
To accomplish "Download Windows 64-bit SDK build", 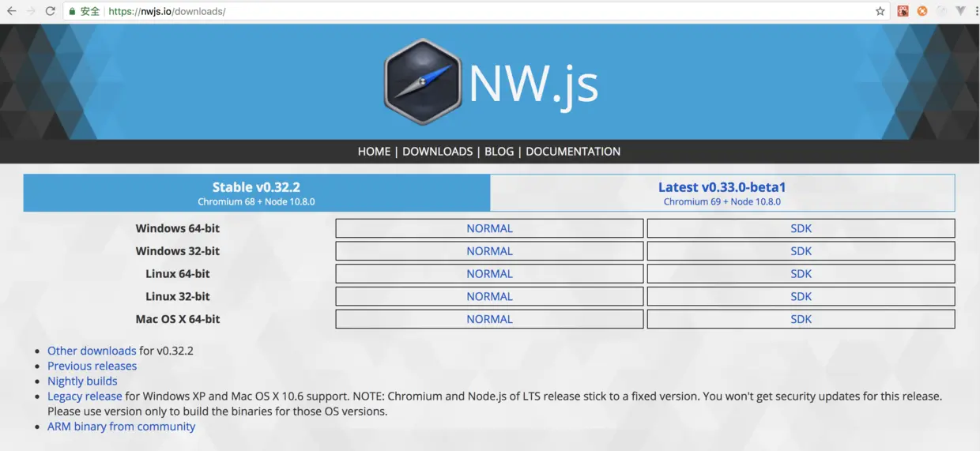I will pos(801,228).
